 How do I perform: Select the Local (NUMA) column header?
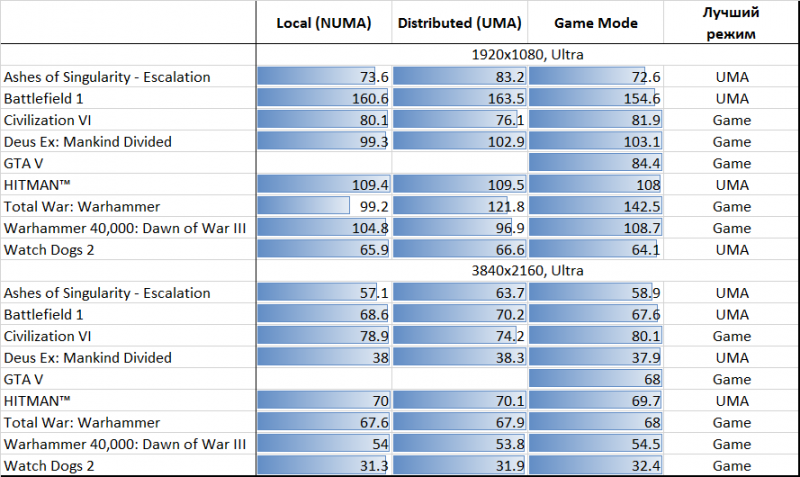click(x=324, y=23)
